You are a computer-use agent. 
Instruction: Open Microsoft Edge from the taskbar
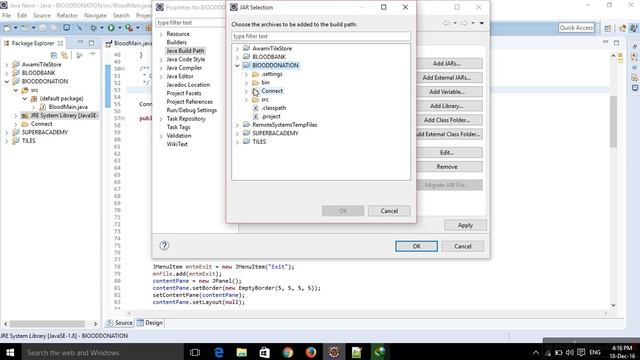(x=219, y=352)
